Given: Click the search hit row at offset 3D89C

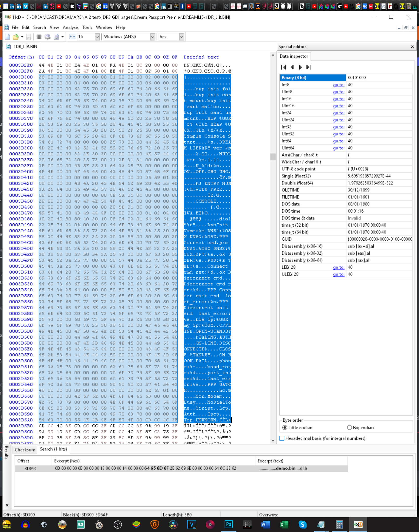Looking at the screenshot, I should pyautogui.click(x=181, y=468).
